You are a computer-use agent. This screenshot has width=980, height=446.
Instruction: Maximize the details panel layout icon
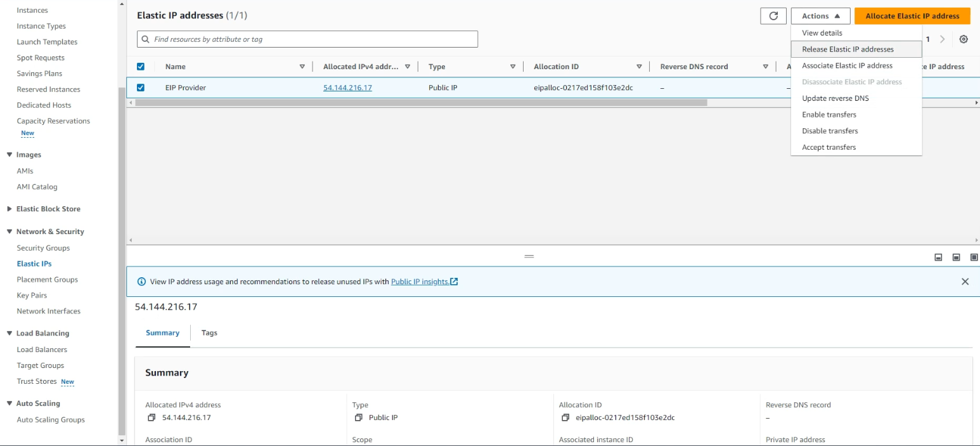pyautogui.click(x=974, y=257)
